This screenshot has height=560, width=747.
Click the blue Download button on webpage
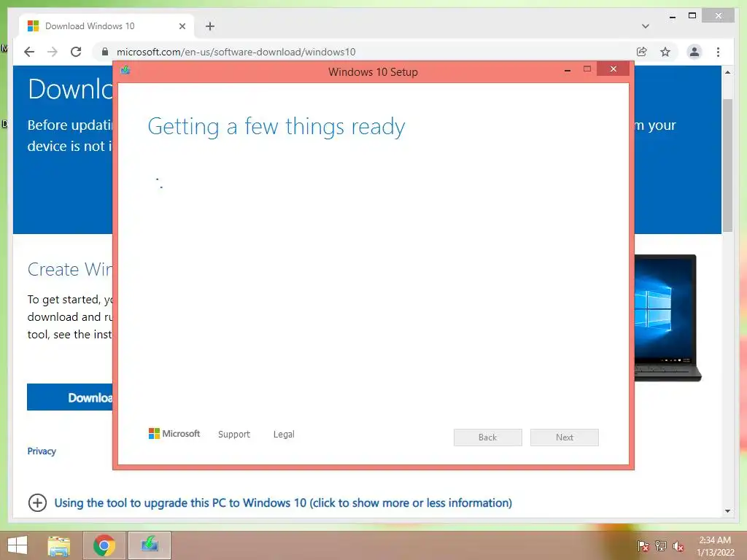(69, 397)
